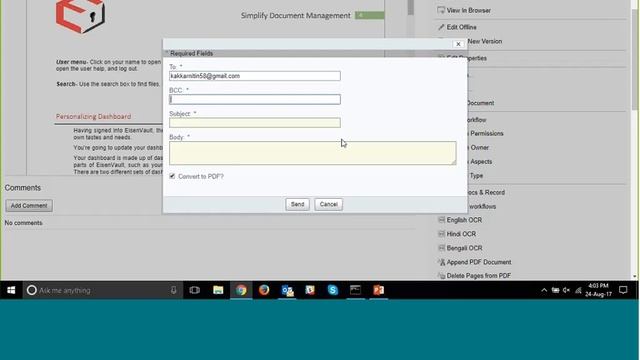
Task: Open the Windows Start menu
Action: [11, 290]
